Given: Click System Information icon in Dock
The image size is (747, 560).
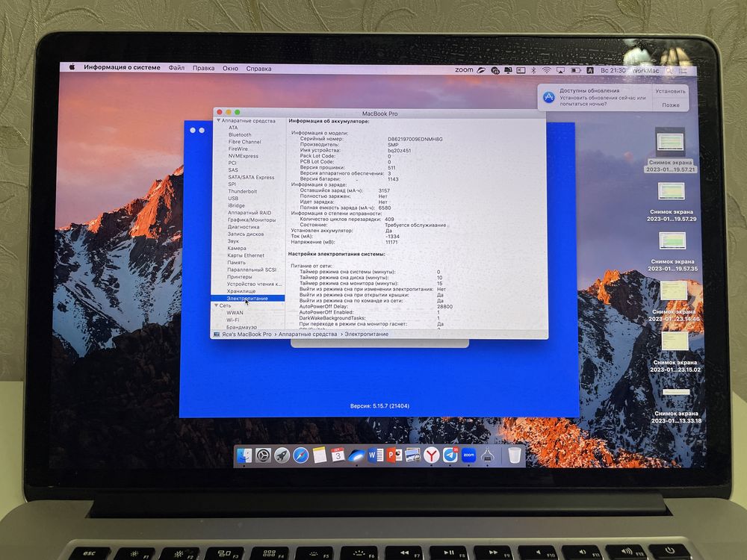Looking at the screenshot, I should (x=487, y=455).
